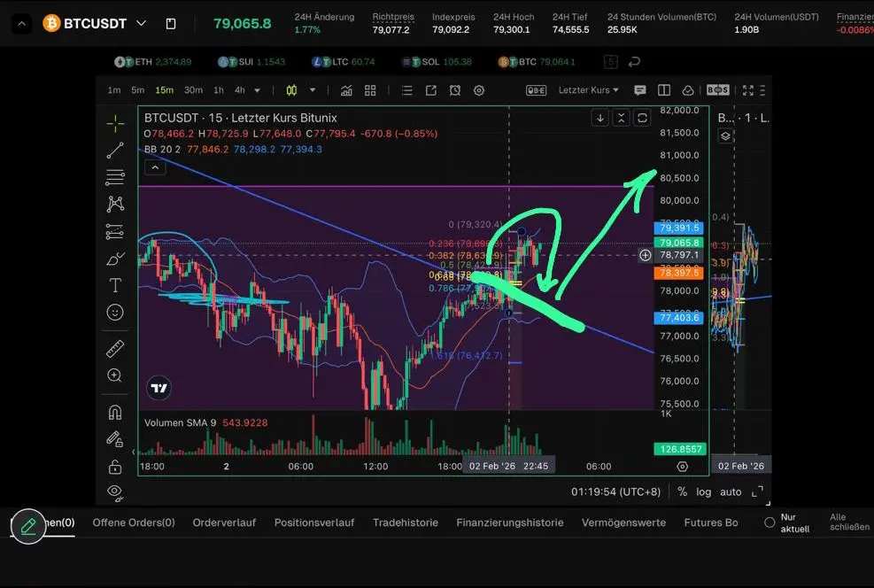Open price axis settings gear
This screenshot has width=874, height=588.
(682, 467)
